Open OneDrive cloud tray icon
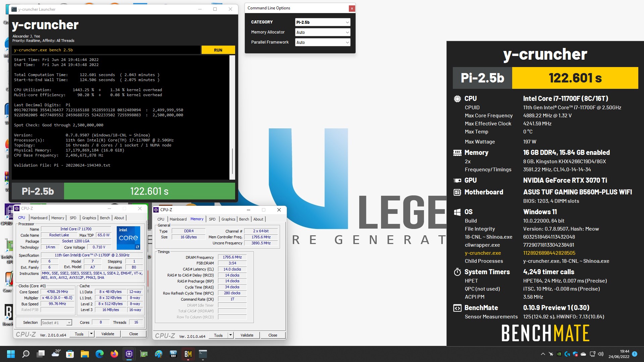The image size is (644, 362). tap(583, 354)
